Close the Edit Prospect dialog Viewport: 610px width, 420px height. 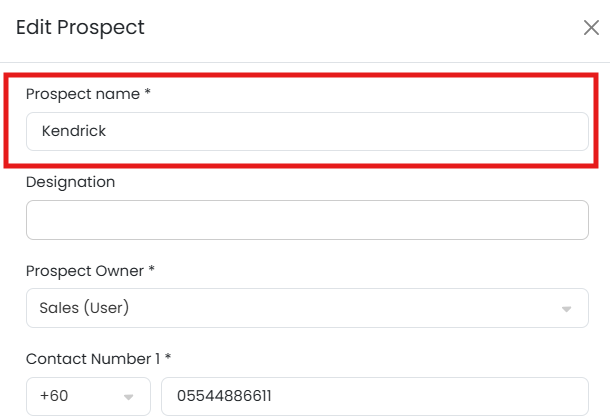click(x=591, y=28)
